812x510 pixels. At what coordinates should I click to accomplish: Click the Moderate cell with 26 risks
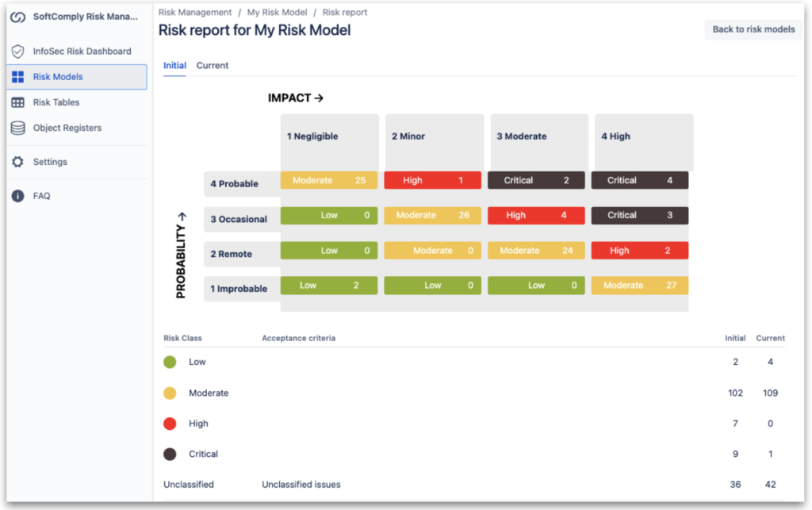[432, 215]
